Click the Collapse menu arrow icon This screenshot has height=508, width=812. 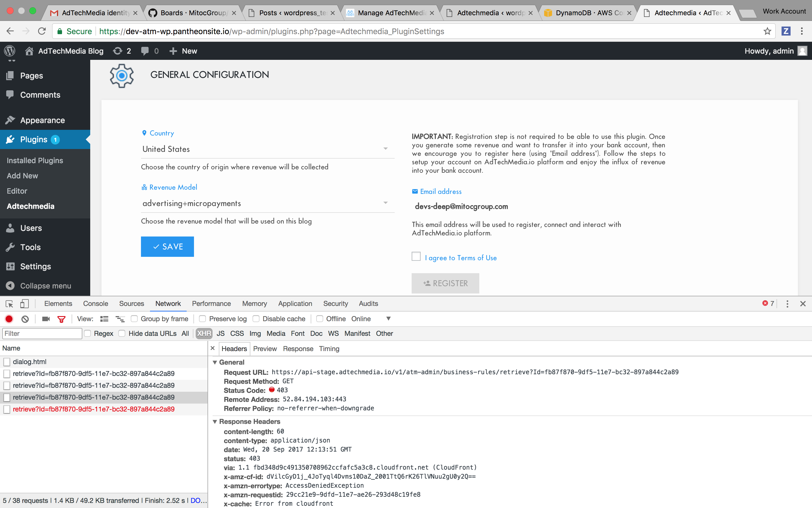tap(10, 286)
